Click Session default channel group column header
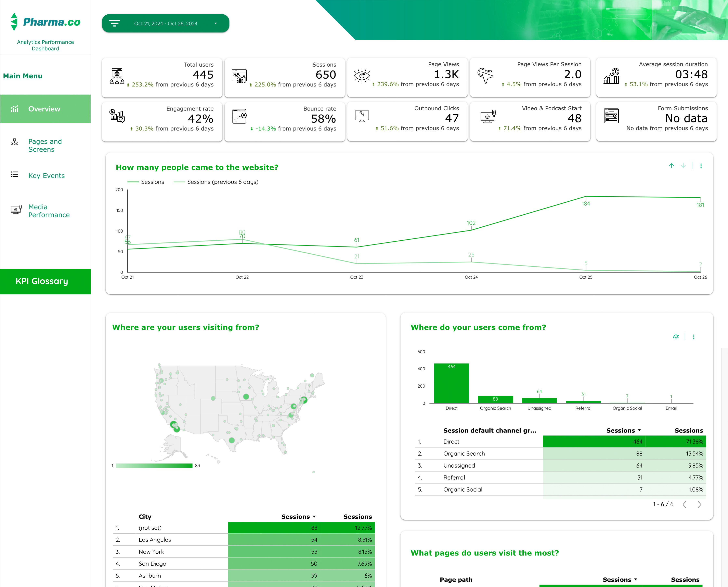Image resolution: width=728 pixels, height=587 pixels. (x=490, y=430)
